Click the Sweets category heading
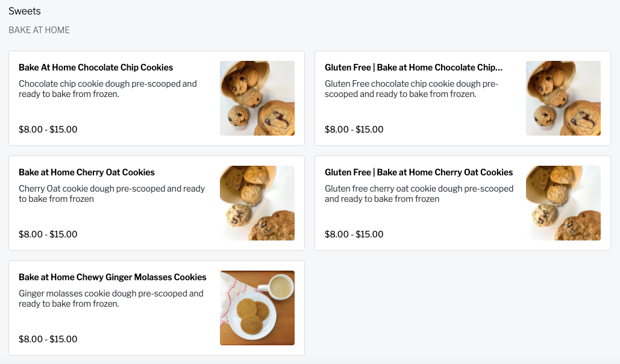Image resolution: width=620 pixels, height=364 pixels. point(25,11)
